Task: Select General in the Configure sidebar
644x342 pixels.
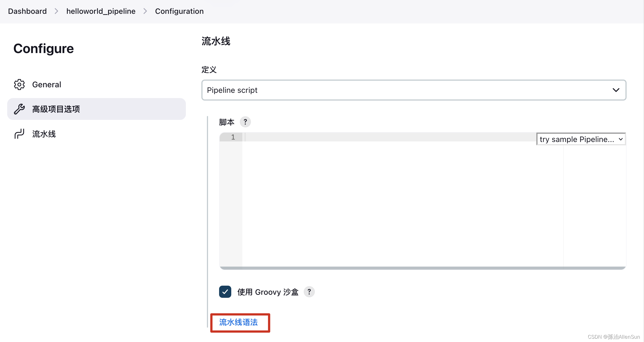Action: (x=46, y=85)
